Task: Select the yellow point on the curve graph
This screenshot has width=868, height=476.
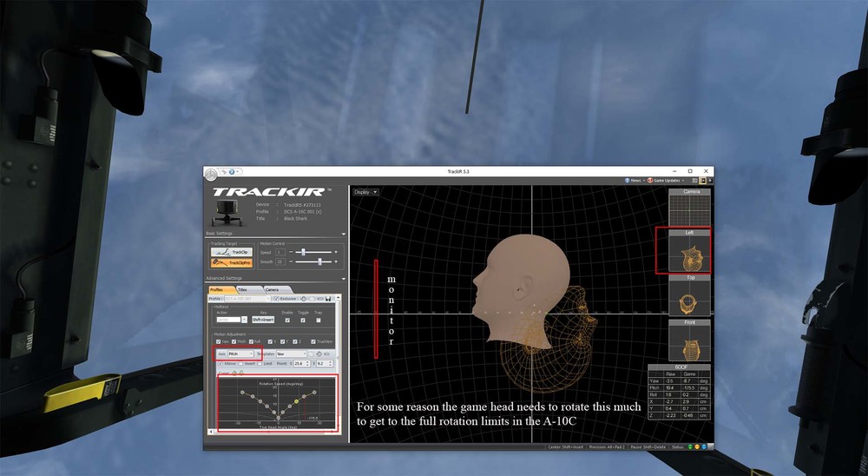Action: pyautogui.click(x=296, y=401)
